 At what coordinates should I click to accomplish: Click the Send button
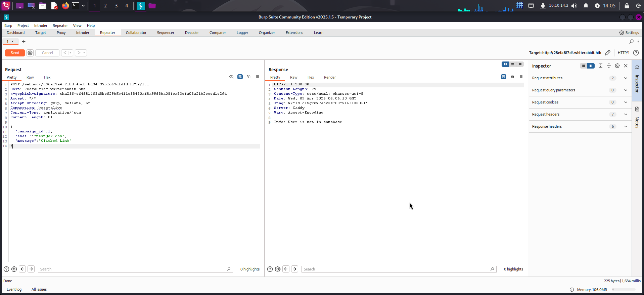15,53
